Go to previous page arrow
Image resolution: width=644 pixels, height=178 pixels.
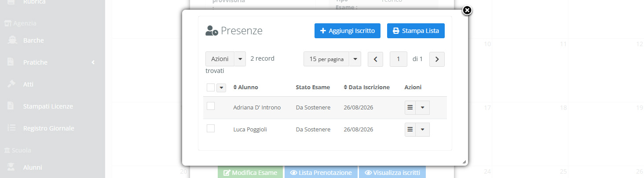click(x=375, y=59)
